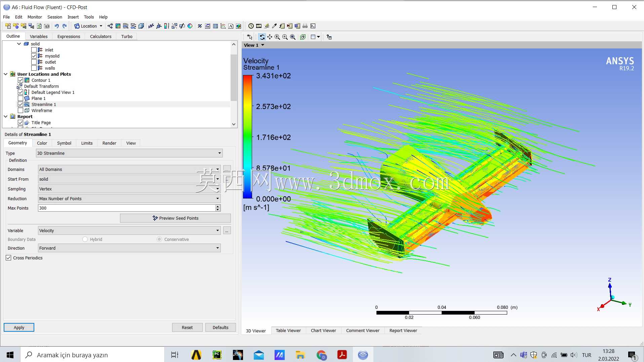Activate the Probe eyedropper tool
Screen dimensions: 644x362
(274, 26)
